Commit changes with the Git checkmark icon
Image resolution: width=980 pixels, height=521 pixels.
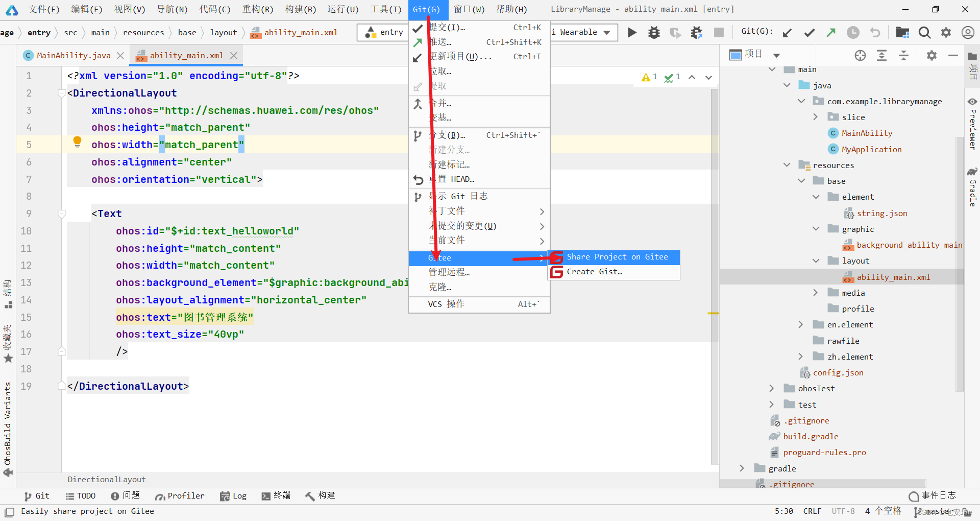(x=809, y=32)
